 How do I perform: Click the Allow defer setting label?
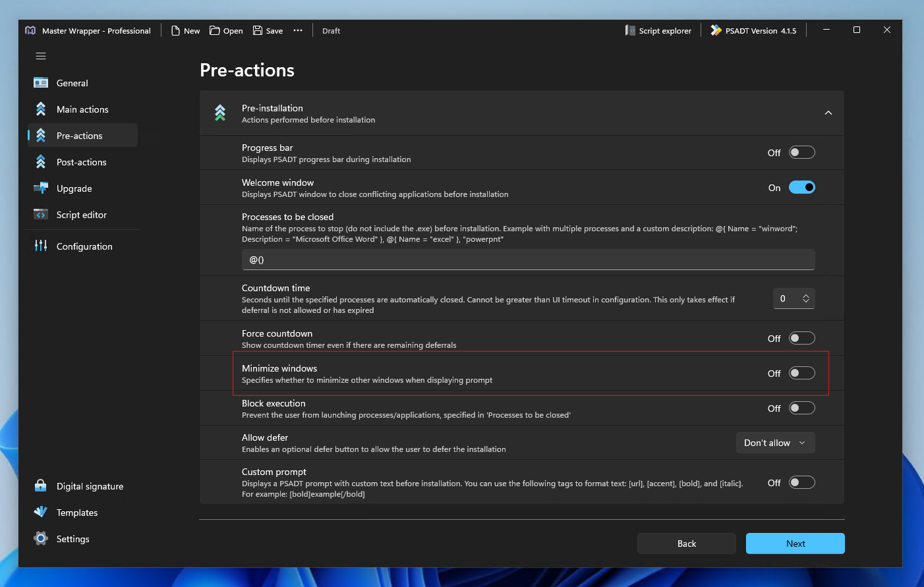click(x=265, y=437)
